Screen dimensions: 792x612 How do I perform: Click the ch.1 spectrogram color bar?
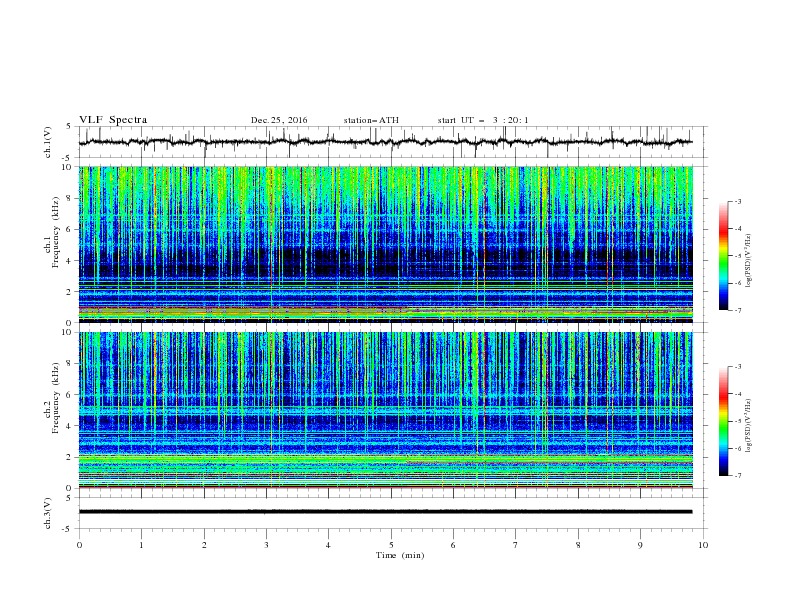724,256
